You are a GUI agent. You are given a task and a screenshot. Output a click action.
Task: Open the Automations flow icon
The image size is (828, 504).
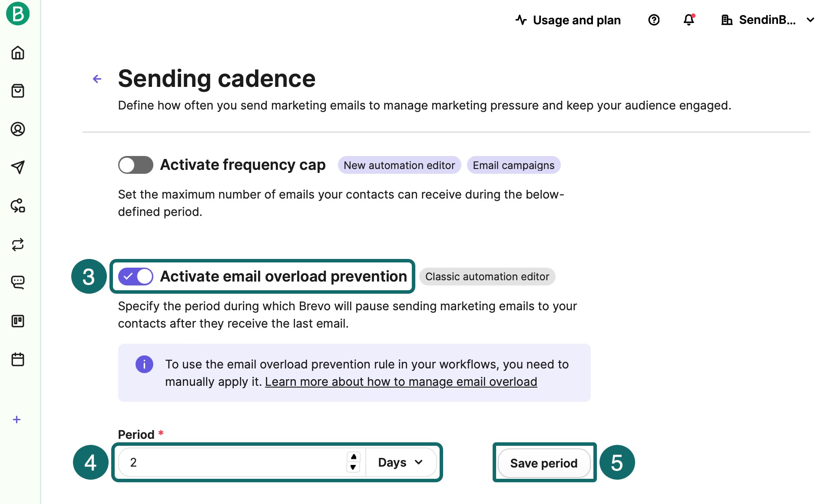(x=18, y=206)
